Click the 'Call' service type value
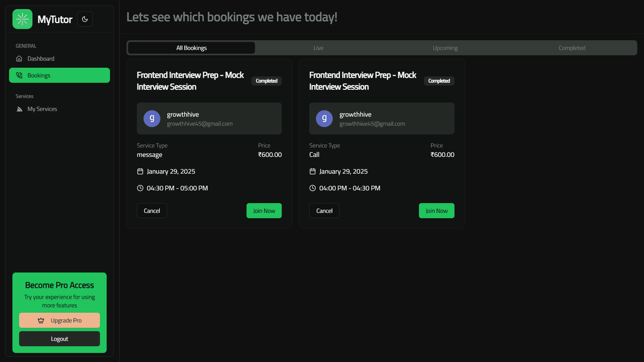 coord(314,155)
